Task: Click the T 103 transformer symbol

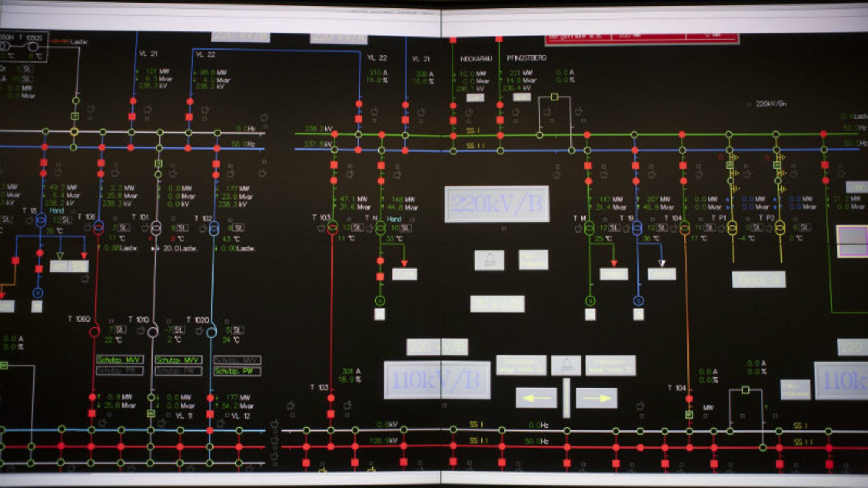Action: click(x=333, y=228)
